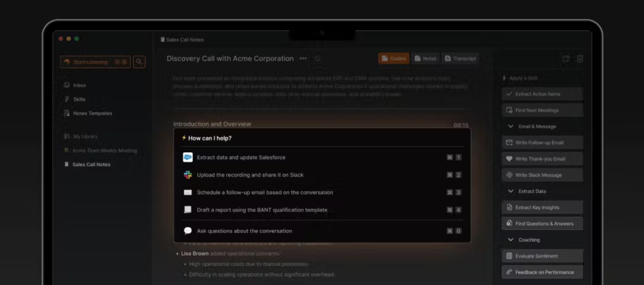
Task: Click 'High operational costs due to manual processes'
Action: coord(248,264)
